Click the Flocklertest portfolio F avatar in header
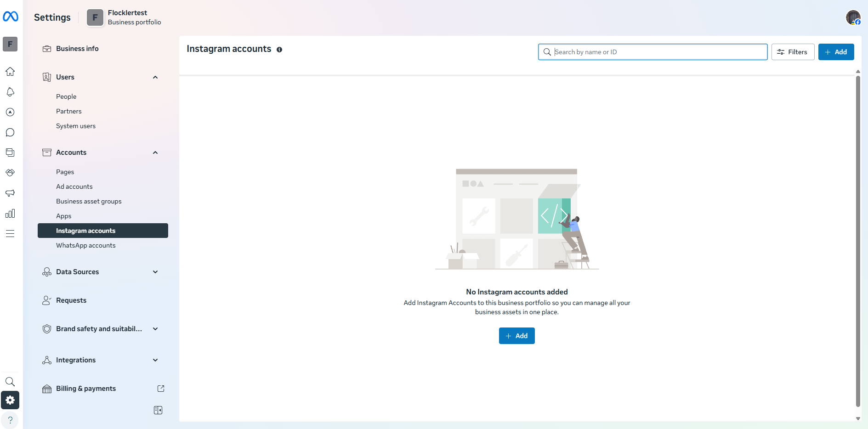The width and height of the screenshot is (868, 429). click(x=95, y=18)
